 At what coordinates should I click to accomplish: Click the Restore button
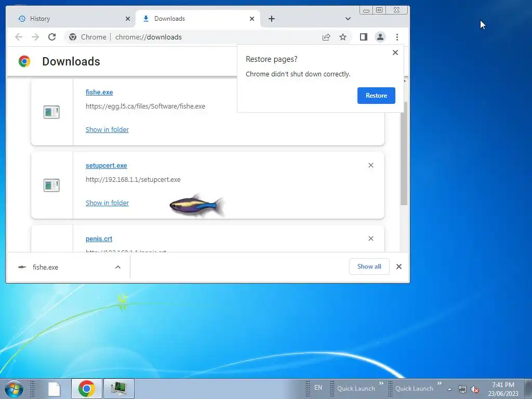pos(376,96)
